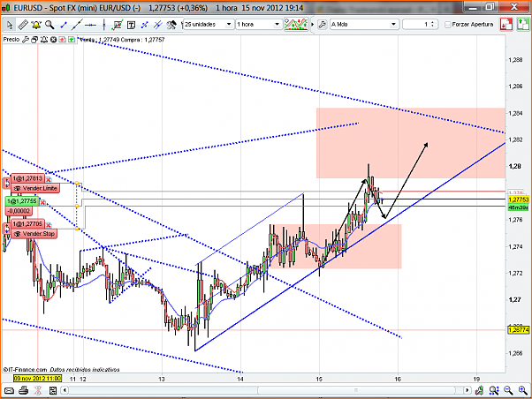Click the 1@1,27813 order tag
This screenshot has height=399, width=532.
click(27, 178)
